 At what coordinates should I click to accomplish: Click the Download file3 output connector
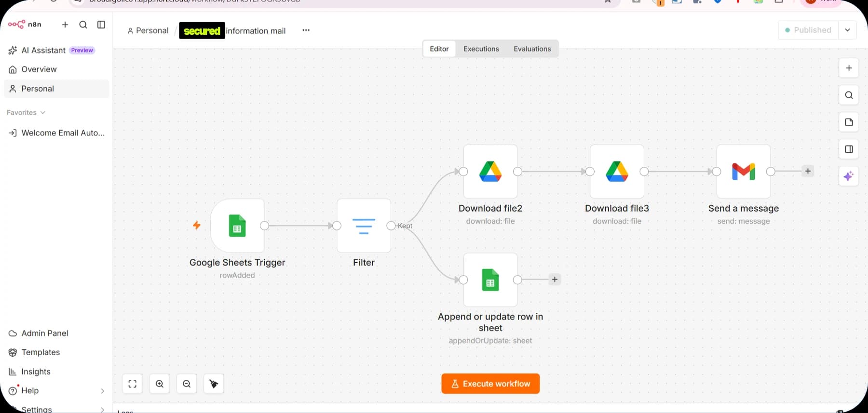tap(644, 172)
